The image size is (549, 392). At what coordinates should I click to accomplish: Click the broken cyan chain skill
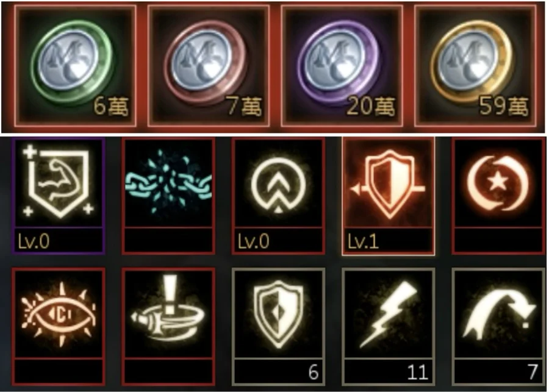click(x=168, y=195)
